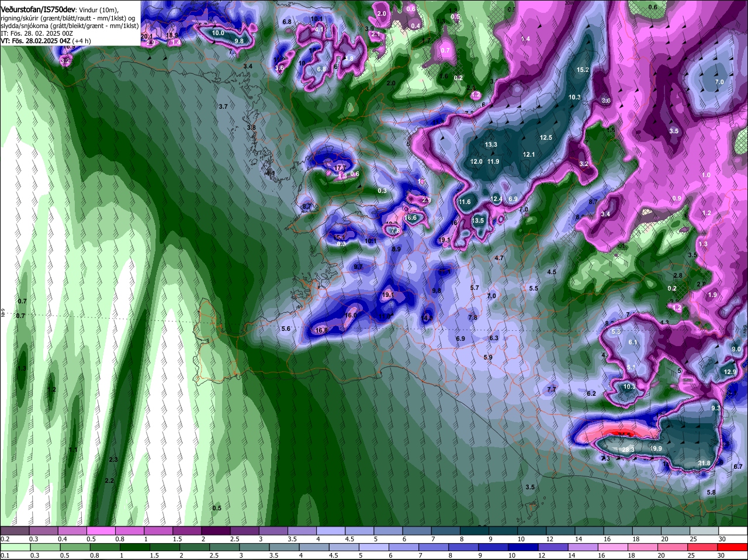The image size is (748, 560).
Task: Click the 12.1 value on the map
Action: click(529, 154)
